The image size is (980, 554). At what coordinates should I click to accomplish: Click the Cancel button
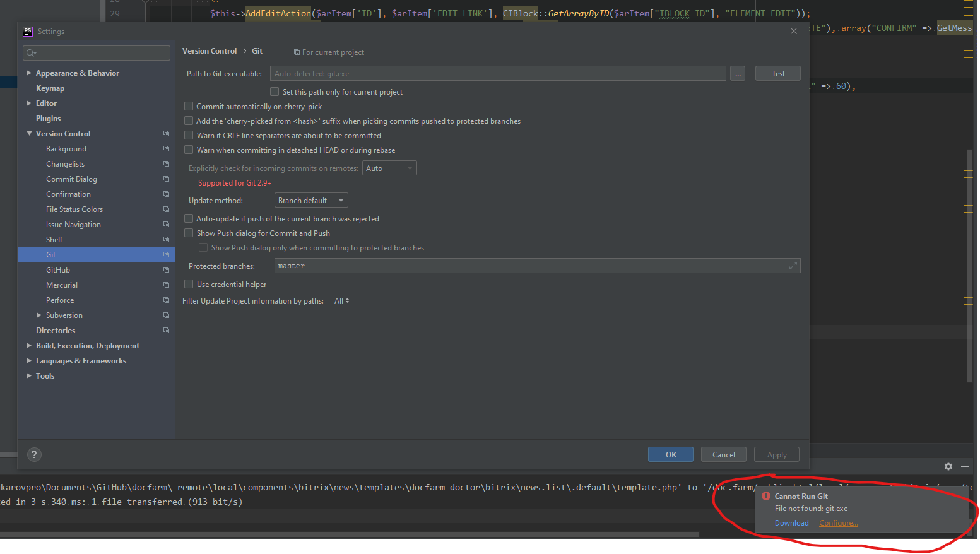[724, 454]
